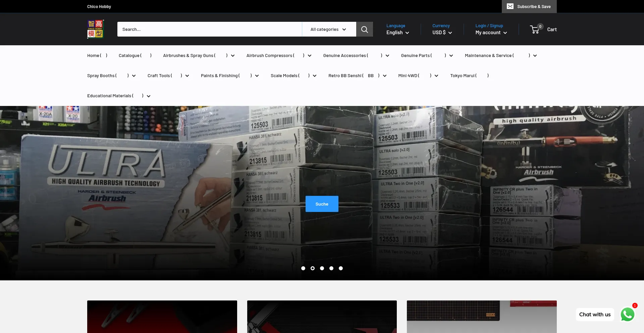Open the Tokyo Marui menu item

[469, 76]
